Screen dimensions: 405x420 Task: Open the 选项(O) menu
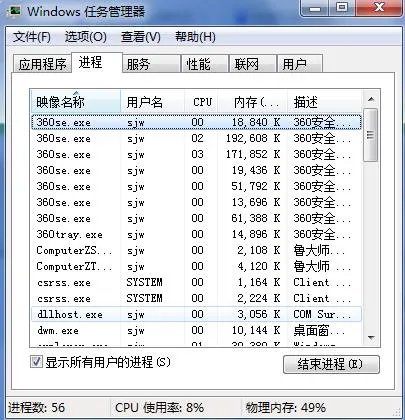[86, 37]
